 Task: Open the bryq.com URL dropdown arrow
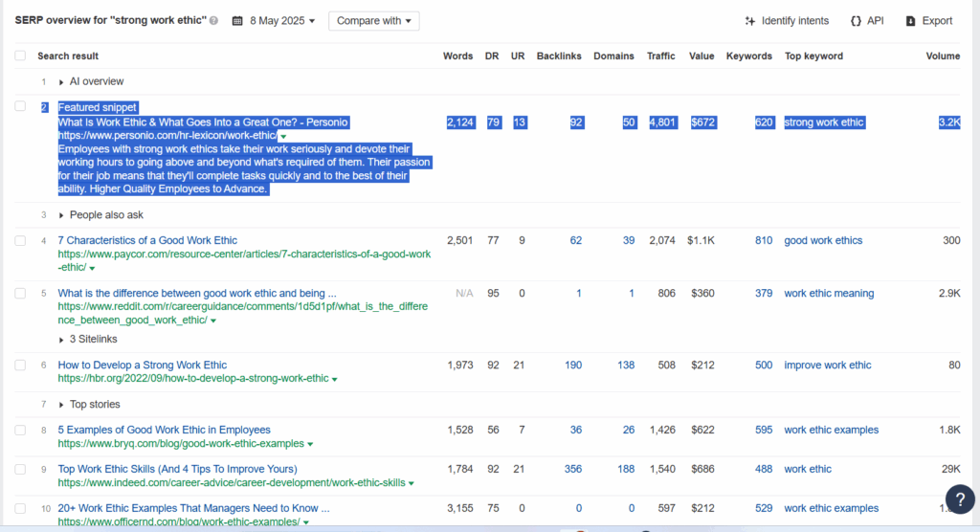(x=310, y=444)
